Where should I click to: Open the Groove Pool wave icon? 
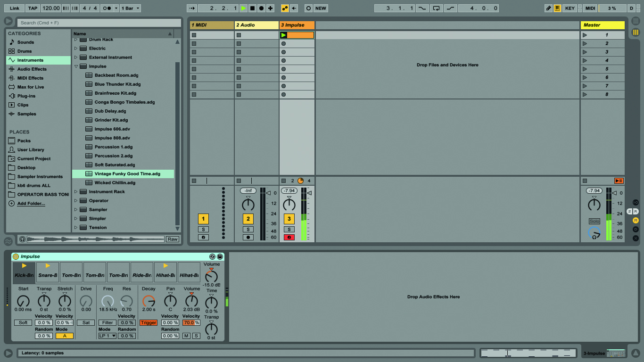click(x=8, y=241)
